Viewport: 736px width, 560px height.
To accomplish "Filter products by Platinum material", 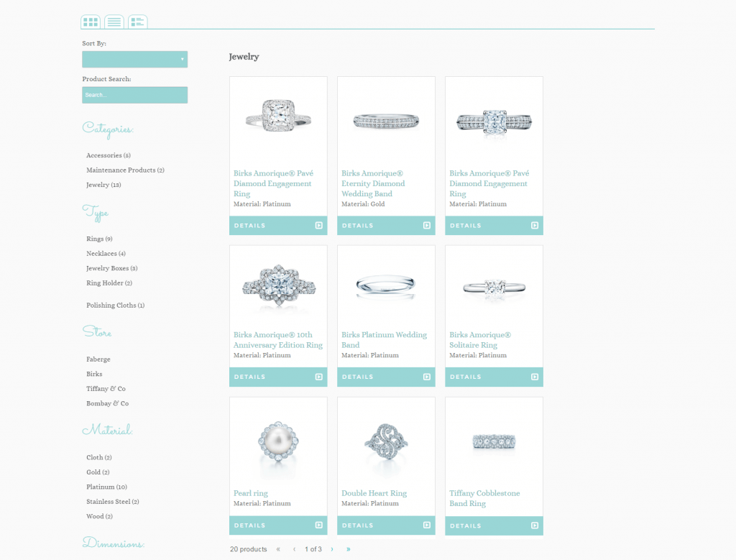I will click(x=106, y=487).
